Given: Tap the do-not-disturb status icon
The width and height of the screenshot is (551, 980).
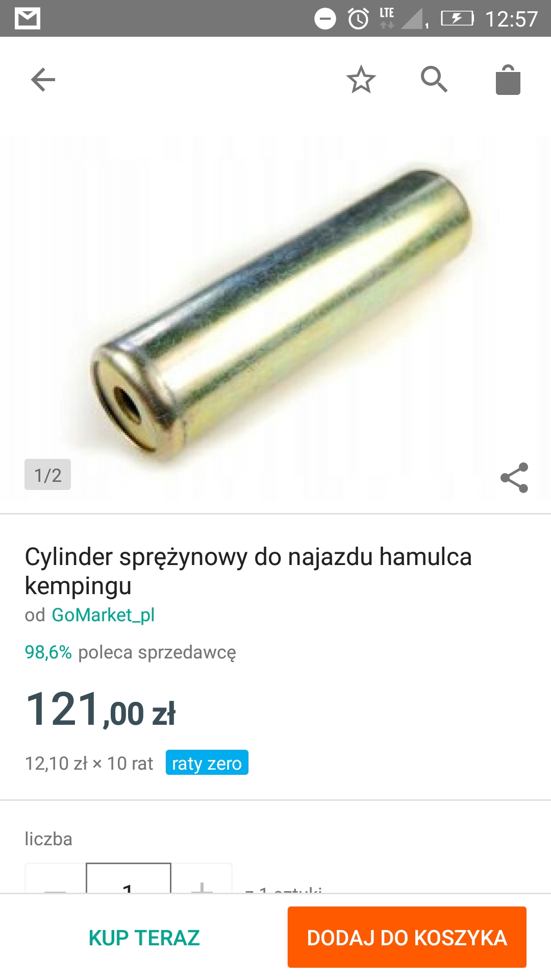Looking at the screenshot, I should 325,19.
